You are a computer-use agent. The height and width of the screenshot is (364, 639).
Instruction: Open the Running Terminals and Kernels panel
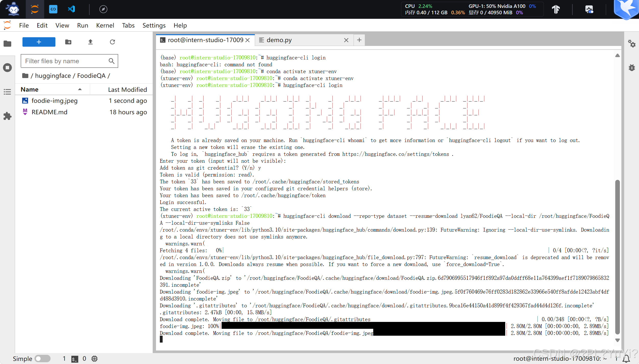[7, 68]
